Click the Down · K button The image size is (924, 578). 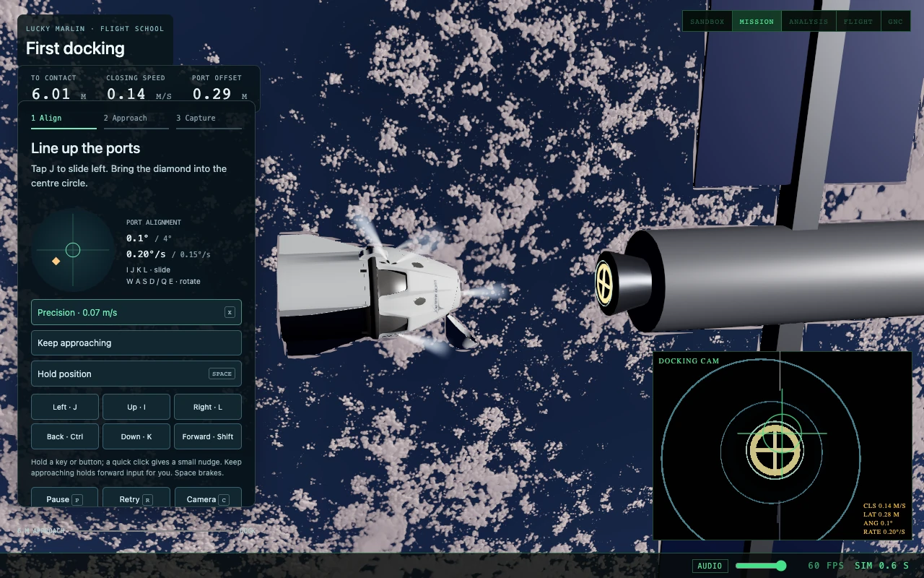pyautogui.click(x=136, y=436)
